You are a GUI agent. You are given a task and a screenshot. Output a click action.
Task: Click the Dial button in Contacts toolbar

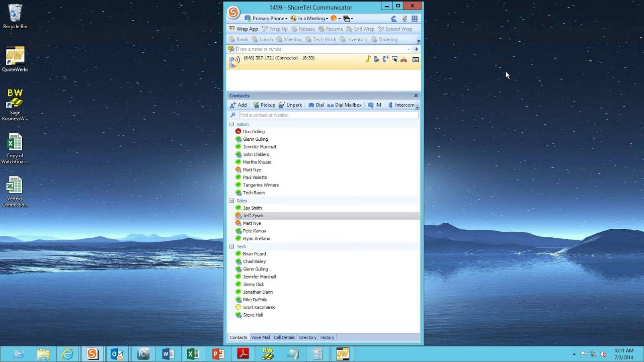coord(316,105)
